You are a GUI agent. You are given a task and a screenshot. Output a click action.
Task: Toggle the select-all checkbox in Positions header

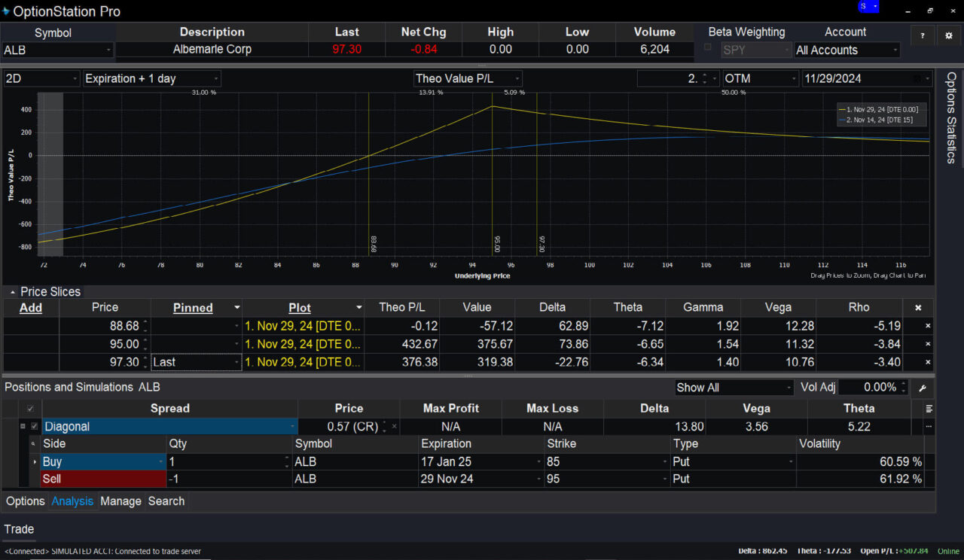pyautogui.click(x=31, y=408)
